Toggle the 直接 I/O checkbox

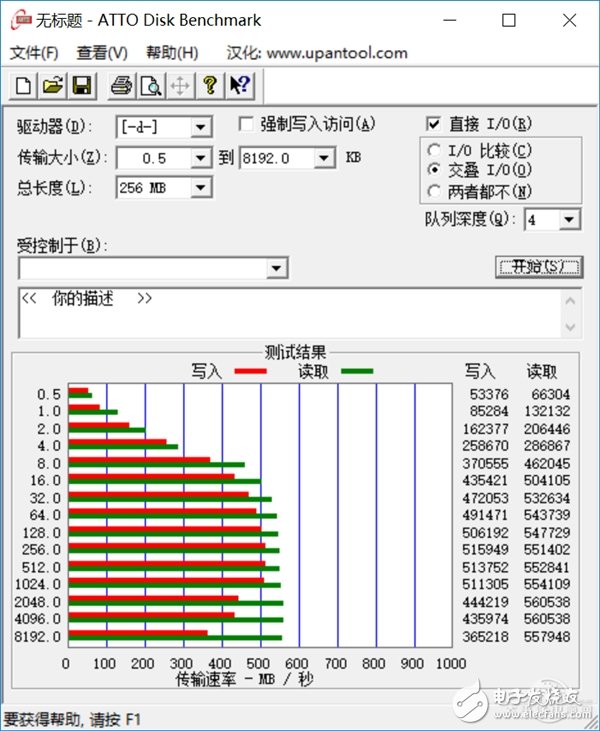pos(433,124)
